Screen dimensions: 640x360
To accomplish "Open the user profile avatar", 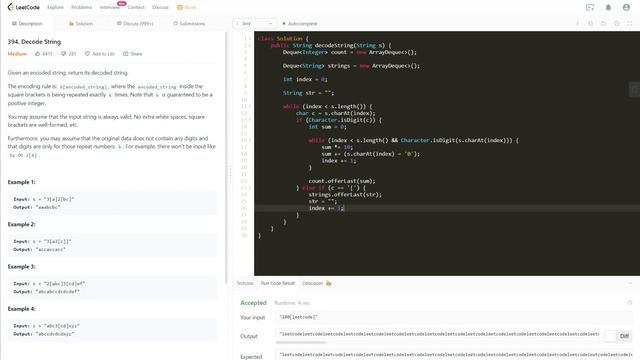I will click(x=626, y=7).
